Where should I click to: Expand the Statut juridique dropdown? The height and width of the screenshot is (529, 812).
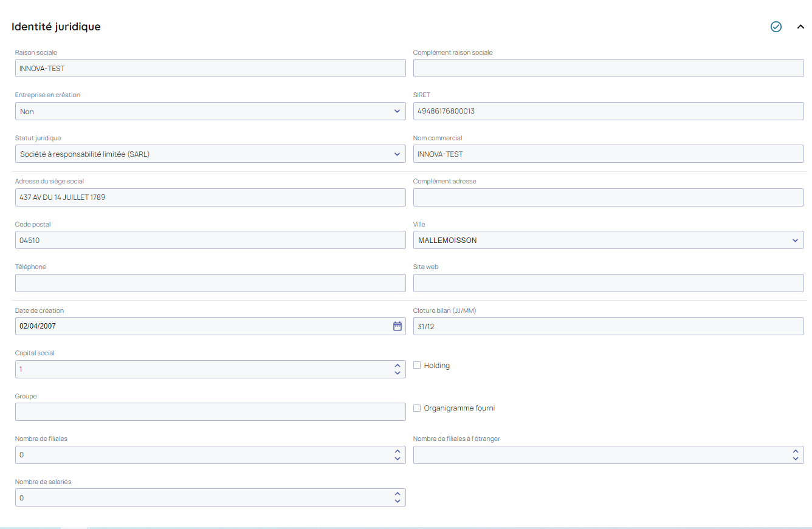[210, 154]
